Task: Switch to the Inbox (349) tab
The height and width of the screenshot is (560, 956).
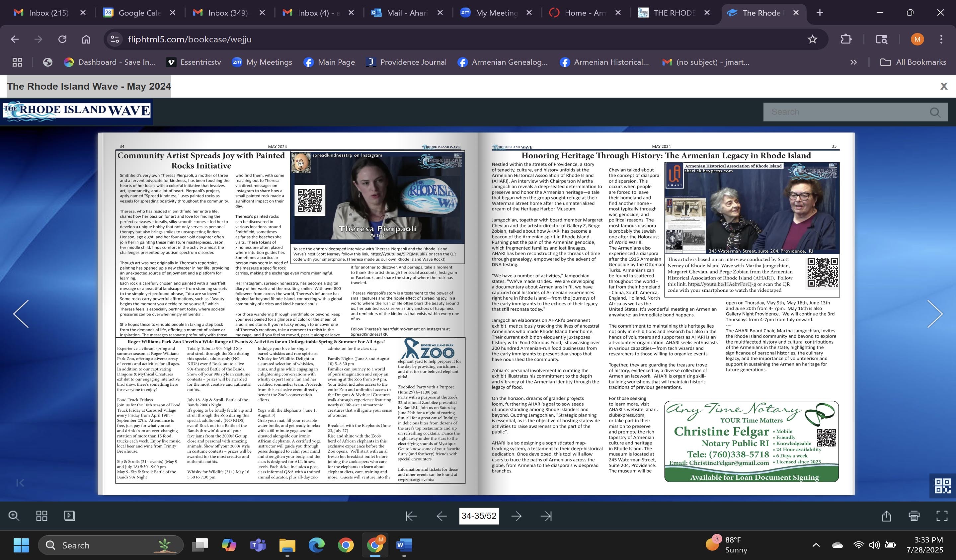Action: pyautogui.click(x=228, y=13)
